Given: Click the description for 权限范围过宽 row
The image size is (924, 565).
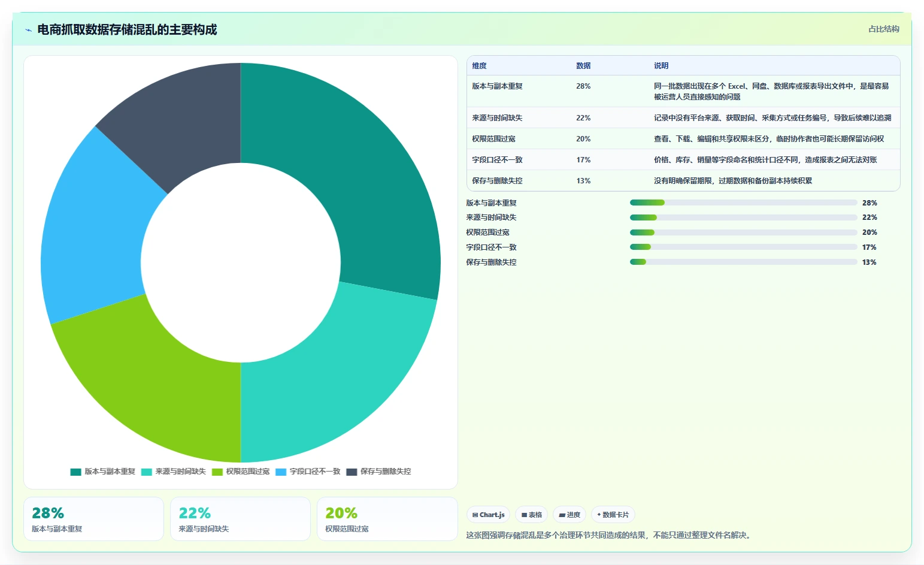Looking at the screenshot, I should click(769, 139).
